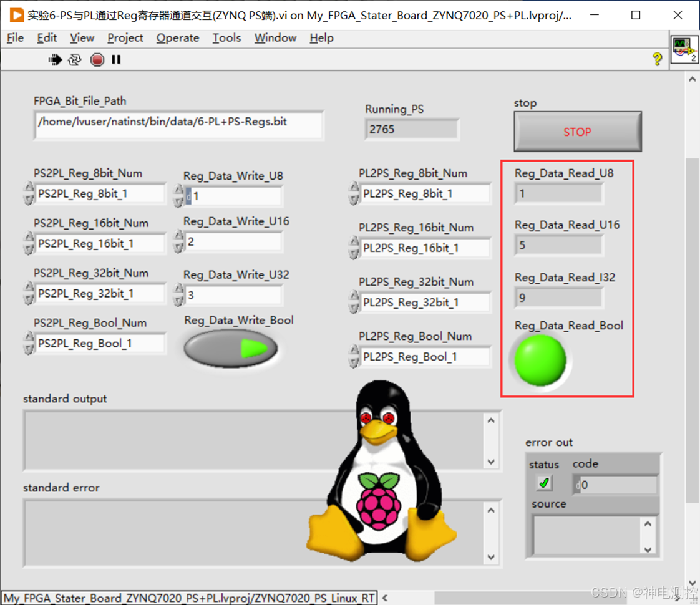Viewport: 700px width, 605px height.
Task: Click the PL2PS_Reg_16bit_Num increment/decrement arrows
Action: coord(354,248)
